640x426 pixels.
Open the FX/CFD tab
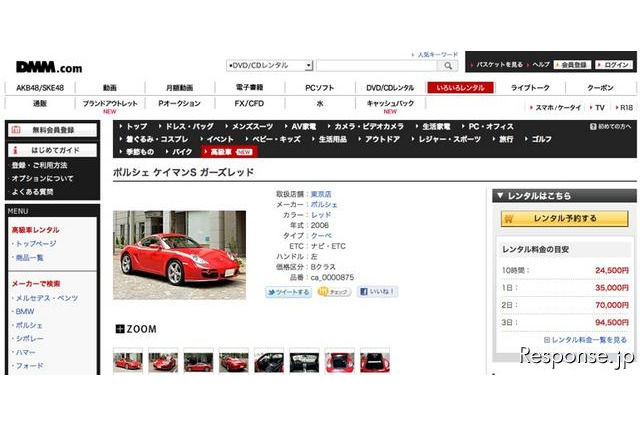click(x=249, y=104)
